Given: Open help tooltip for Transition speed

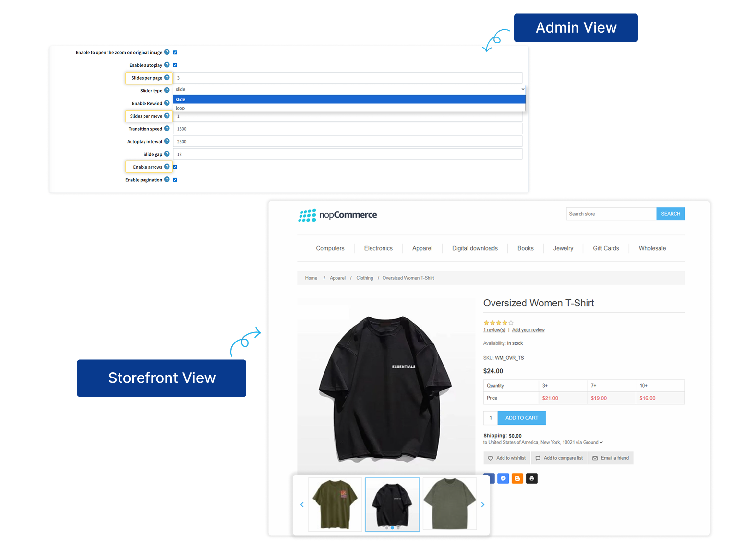Looking at the screenshot, I should coord(167,128).
